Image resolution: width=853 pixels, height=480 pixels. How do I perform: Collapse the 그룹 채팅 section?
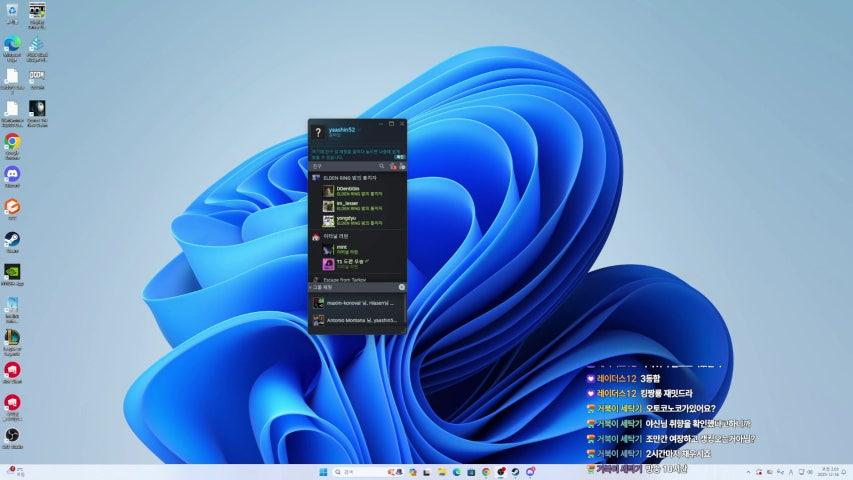tap(323, 287)
